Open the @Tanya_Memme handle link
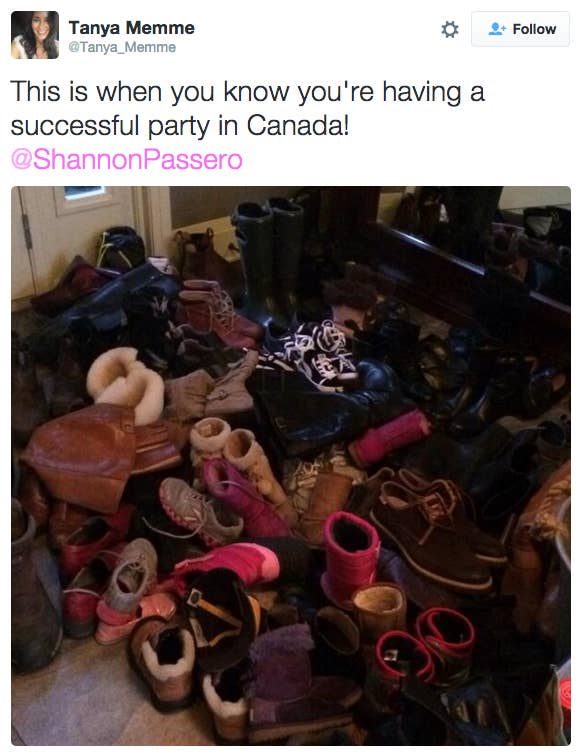This screenshot has width=585, height=753. [x=122, y=47]
